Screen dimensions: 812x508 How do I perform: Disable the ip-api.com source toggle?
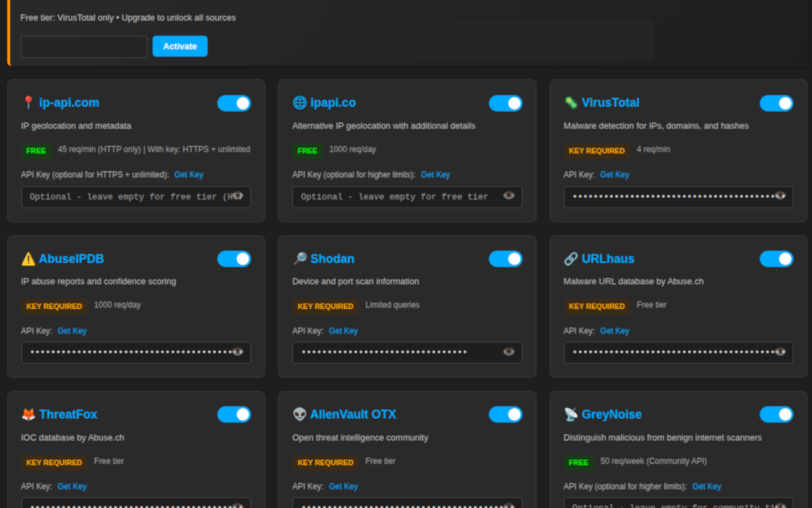[x=234, y=104]
